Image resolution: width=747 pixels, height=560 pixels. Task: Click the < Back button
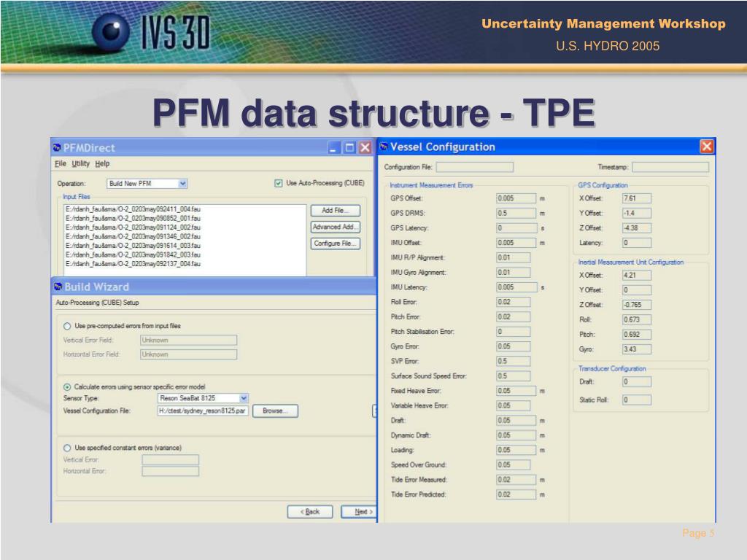(x=309, y=512)
